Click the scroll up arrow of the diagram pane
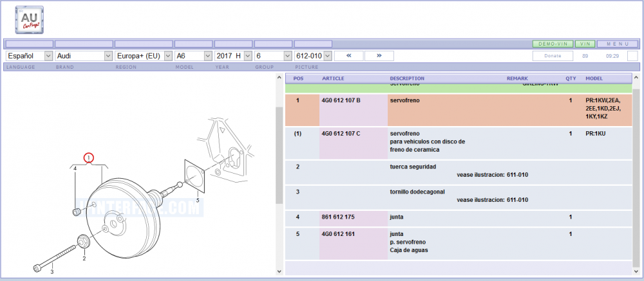 point(279,77)
